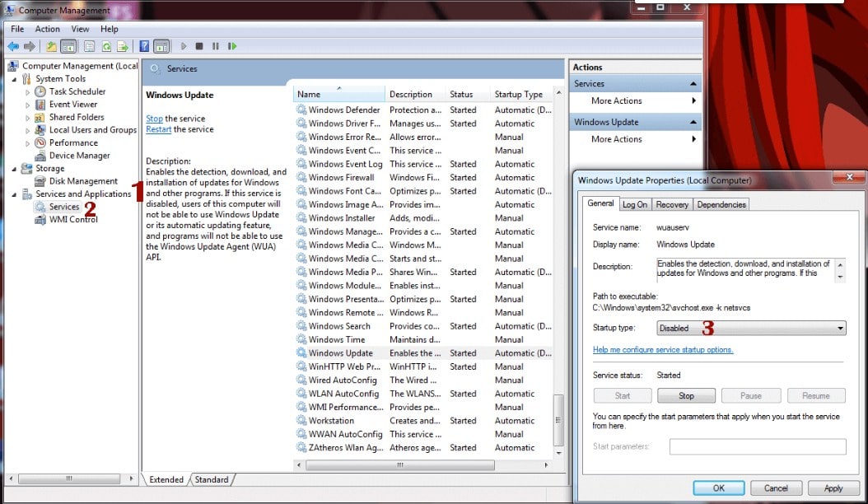Image resolution: width=868 pixels, height=504 pixels.
Task: Sort services by Startup Type column
Action: [x=521, y=94]
